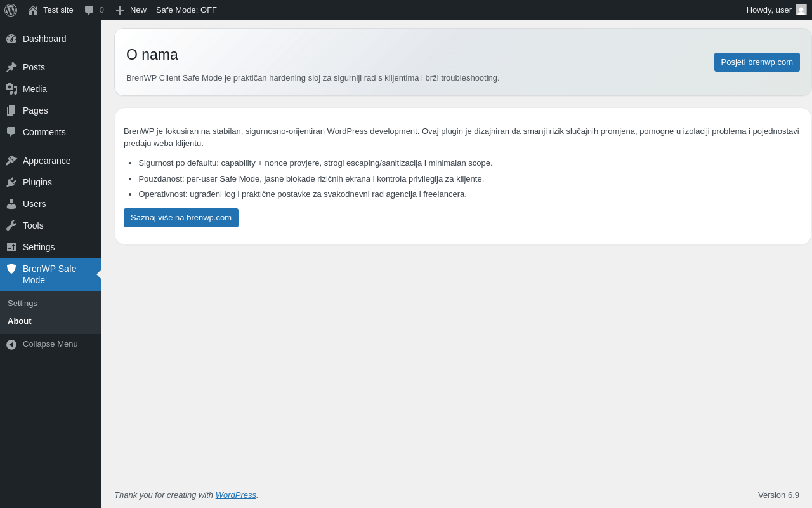Click the Tools wrench icon
This screenshot has width=812, height=508.
click(x=11, y=225)
